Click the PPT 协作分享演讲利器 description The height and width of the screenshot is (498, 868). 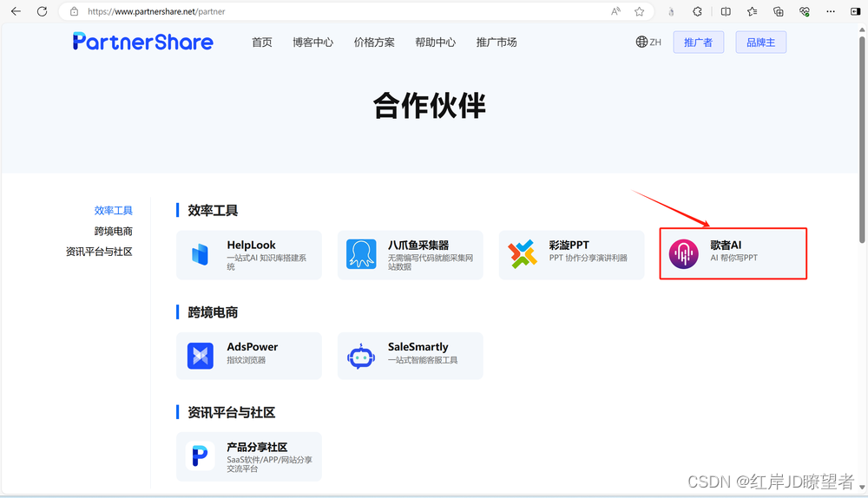click(x=588, y=258)
